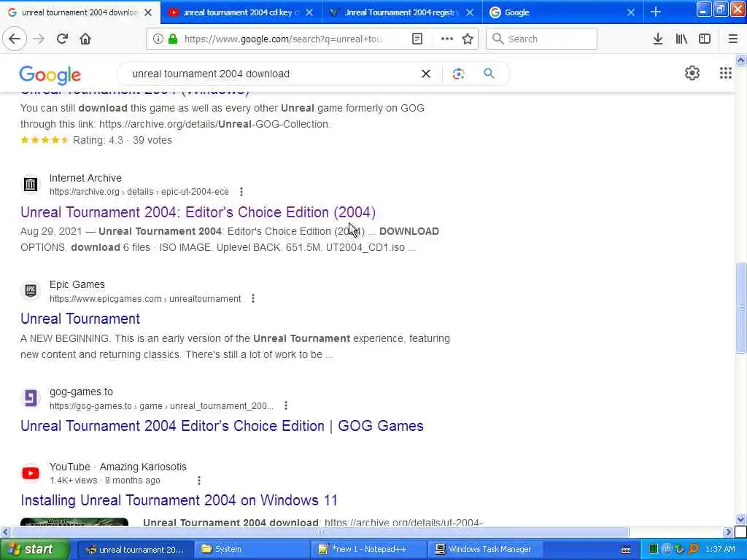Toggle the sidebar view icon
Viewport: 747px width, 560px height.
pyautogui.click(x=705, y=39)
